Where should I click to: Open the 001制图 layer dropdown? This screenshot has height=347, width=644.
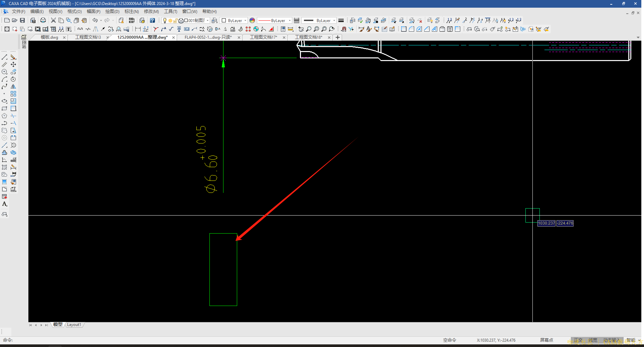[207, 21]
